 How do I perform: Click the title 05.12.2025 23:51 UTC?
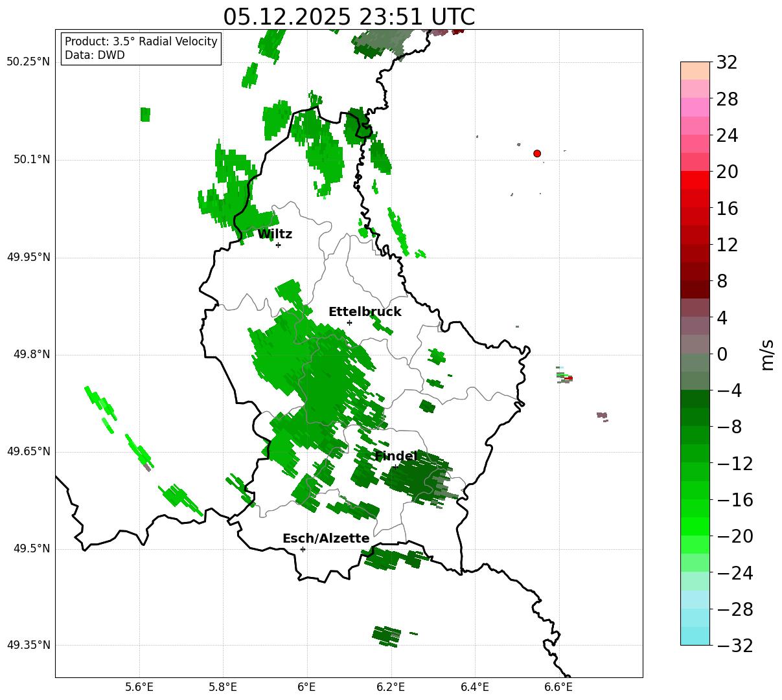coord(349,17)
